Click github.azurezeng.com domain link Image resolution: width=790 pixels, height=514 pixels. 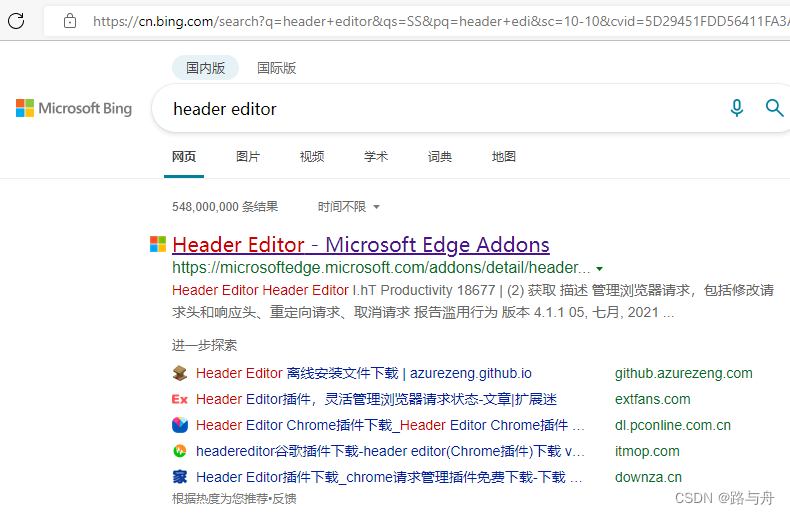tap(683, 373)
